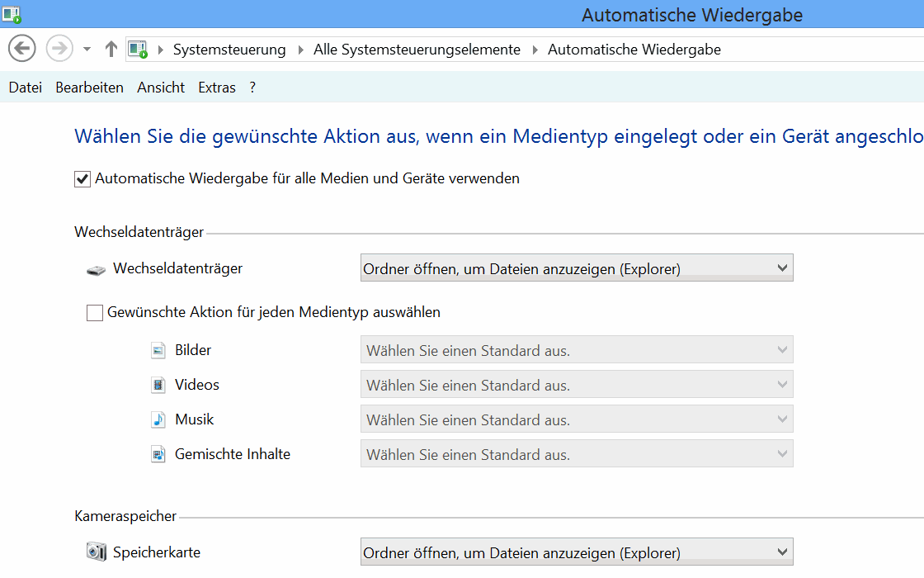This screenshot has height=578, width=924.
Task: Click the Videos film icon
Action: [158, 386]
